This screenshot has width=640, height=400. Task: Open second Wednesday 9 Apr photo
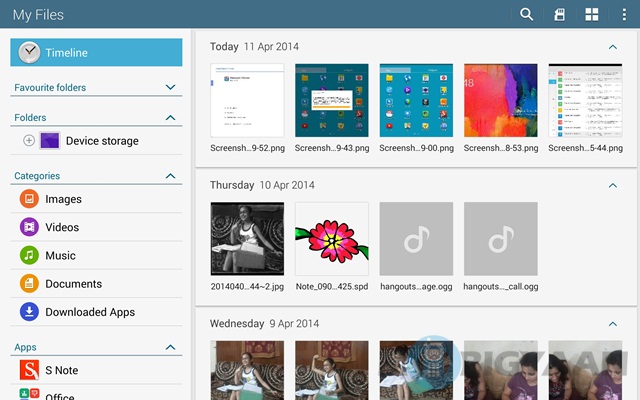click(332, 370)
